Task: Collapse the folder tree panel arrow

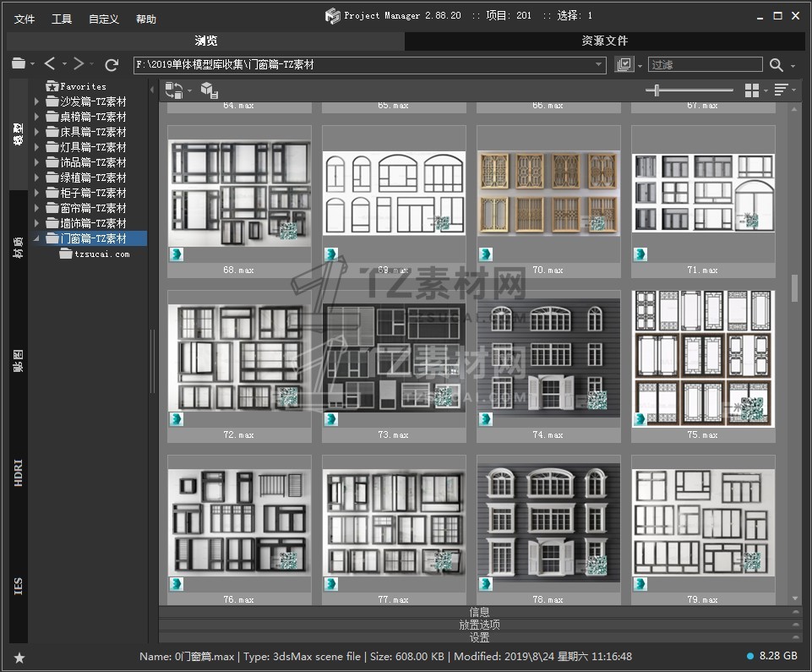Action: 153,90
